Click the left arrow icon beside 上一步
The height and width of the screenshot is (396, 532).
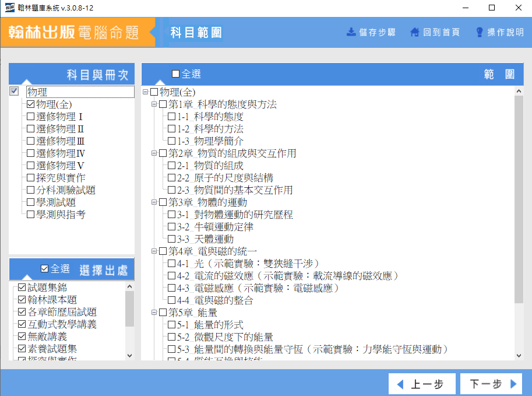pos(400,384)
